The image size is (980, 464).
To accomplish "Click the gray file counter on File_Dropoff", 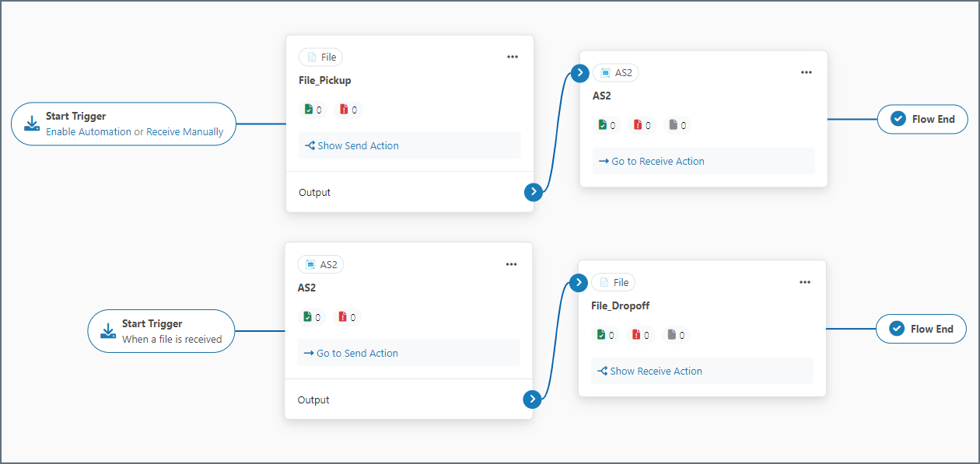I will tap(677, 335).
